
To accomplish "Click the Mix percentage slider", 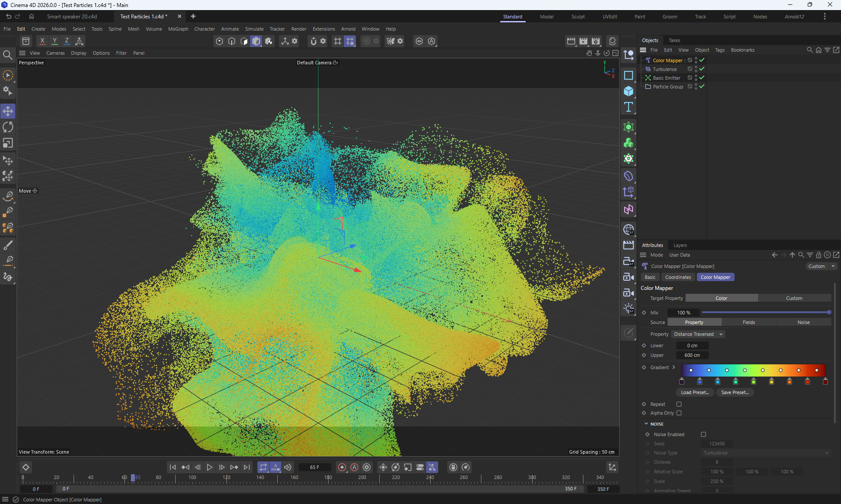I will point(765,313).
